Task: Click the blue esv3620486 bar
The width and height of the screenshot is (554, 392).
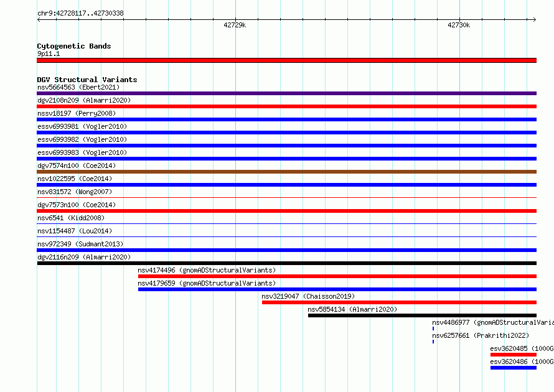Action: pyautogui.click(x=514, y=368)
